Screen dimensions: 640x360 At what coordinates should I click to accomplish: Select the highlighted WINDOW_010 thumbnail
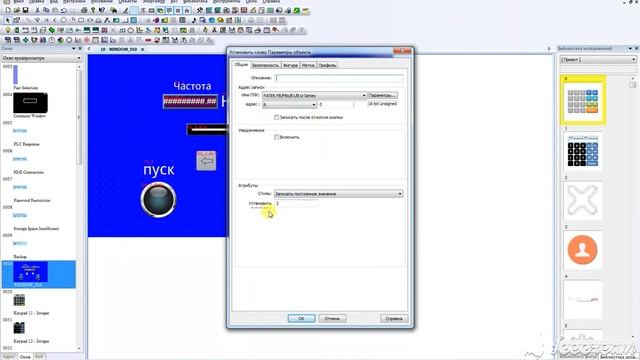pyautogui.click(x=30, y=272)
